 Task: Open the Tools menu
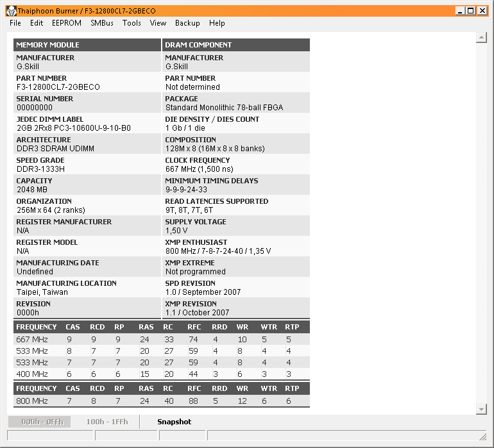click(x=132, y=23)
